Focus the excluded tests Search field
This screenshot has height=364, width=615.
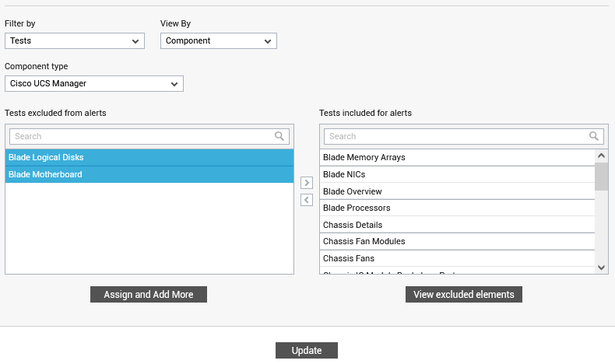coord(149,136)
